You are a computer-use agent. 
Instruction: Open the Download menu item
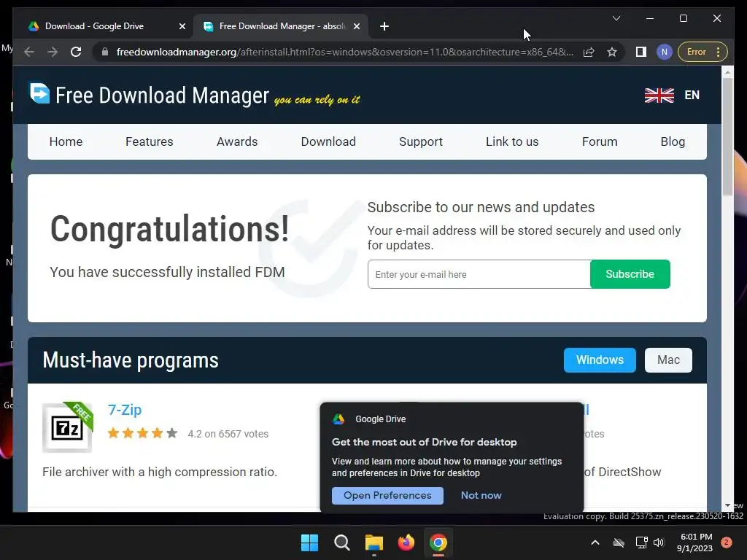(x=328, y=141)
